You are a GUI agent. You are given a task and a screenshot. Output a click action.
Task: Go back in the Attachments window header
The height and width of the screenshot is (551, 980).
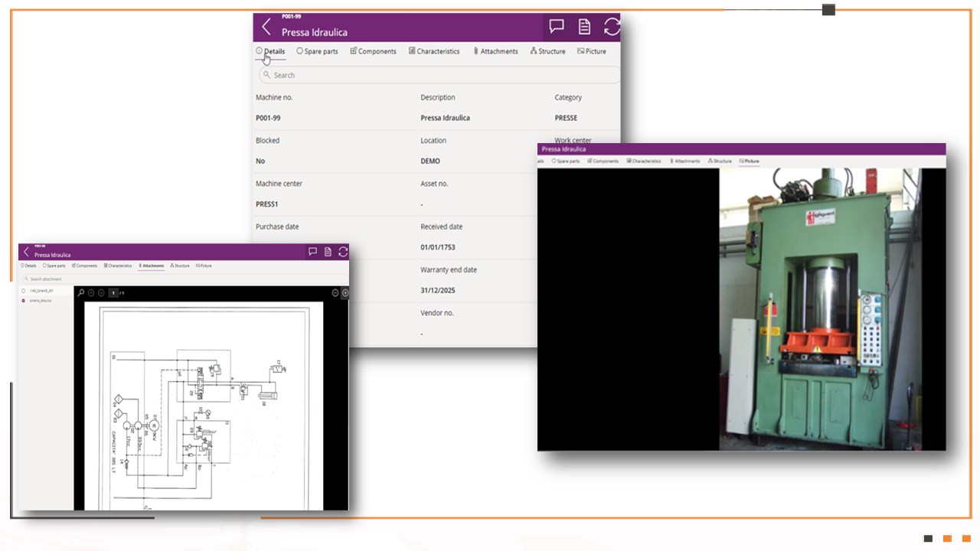coord(26,252)
